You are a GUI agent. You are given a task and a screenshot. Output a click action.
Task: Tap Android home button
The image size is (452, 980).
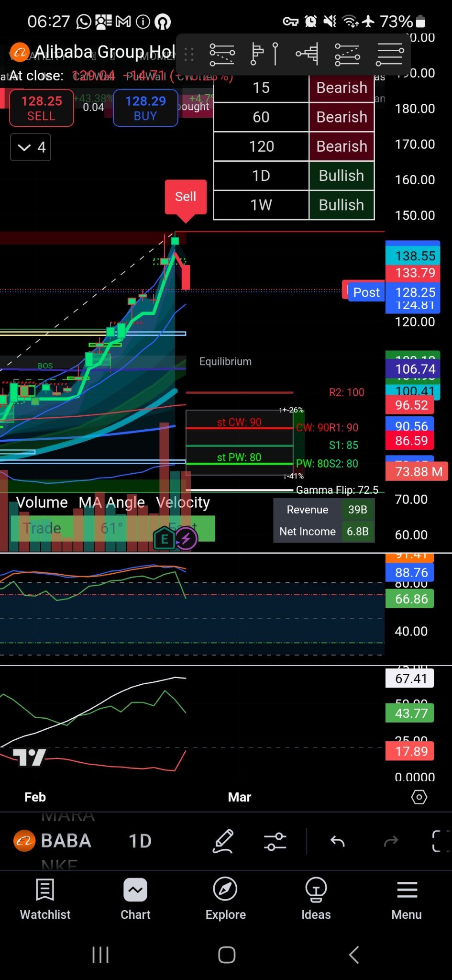[227, 955]
